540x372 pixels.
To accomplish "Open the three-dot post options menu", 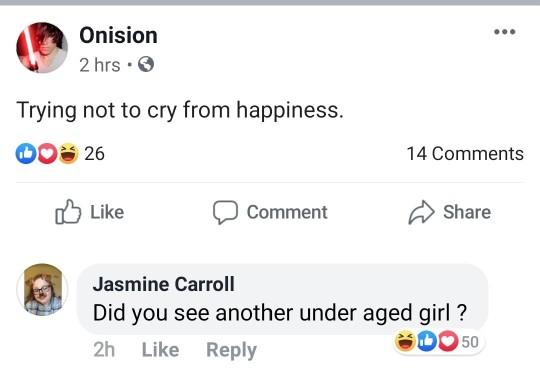I will click(505, 32).
